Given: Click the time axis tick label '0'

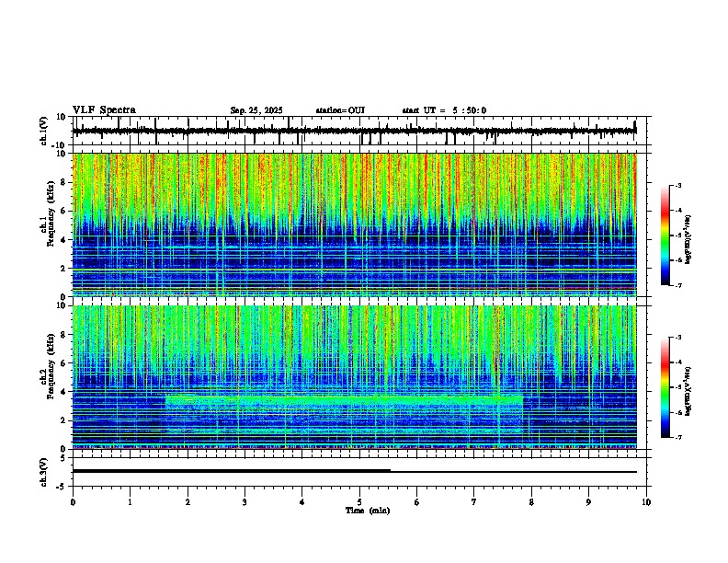Looking at the screenshot, I should pyautogui.click(x=73, y=502).
